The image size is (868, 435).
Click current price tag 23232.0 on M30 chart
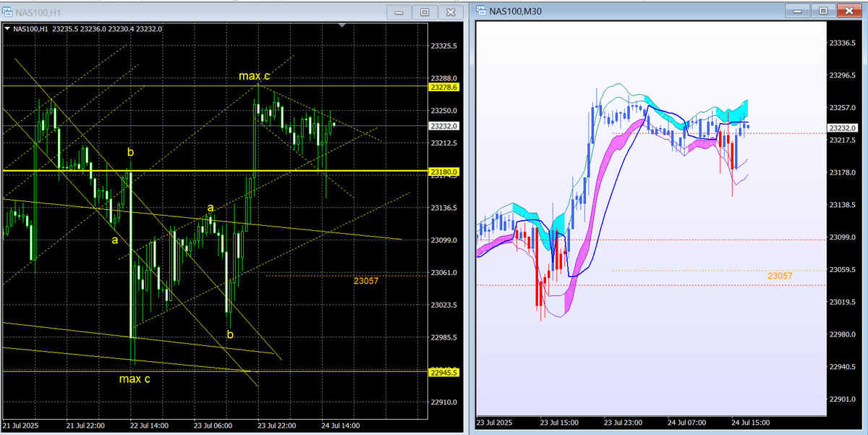pos(843,128)
